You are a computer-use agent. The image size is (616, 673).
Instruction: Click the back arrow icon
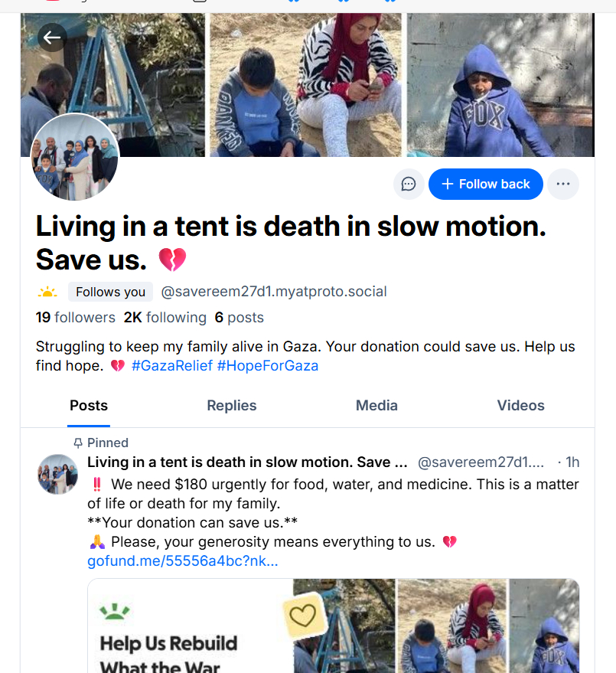[x=51, y=37]
